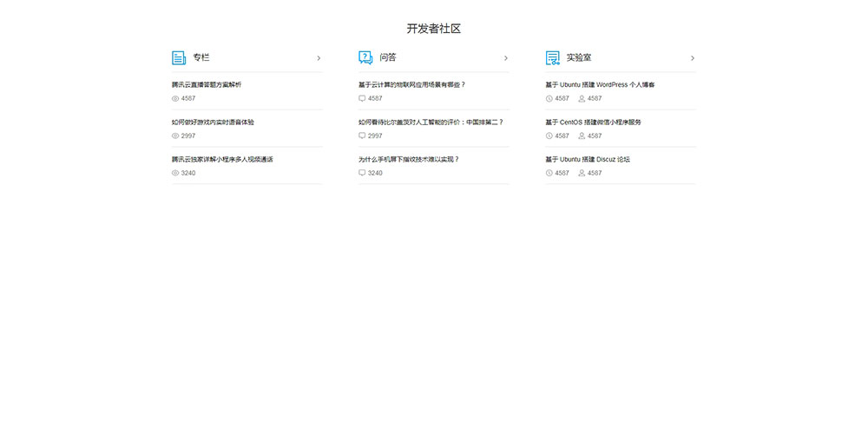The height and width of the screenshot is (424, 868).
Task: Select the 专栏 heading label
Action: (201, 58)
